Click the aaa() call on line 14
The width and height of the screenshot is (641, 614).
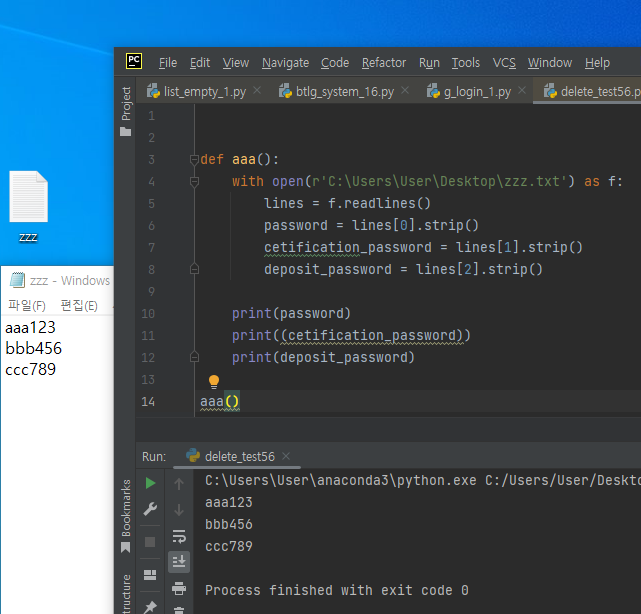[220, 401]
